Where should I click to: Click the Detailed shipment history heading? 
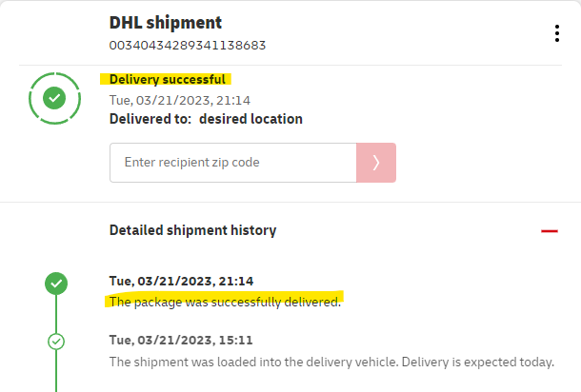pos(192,230)
